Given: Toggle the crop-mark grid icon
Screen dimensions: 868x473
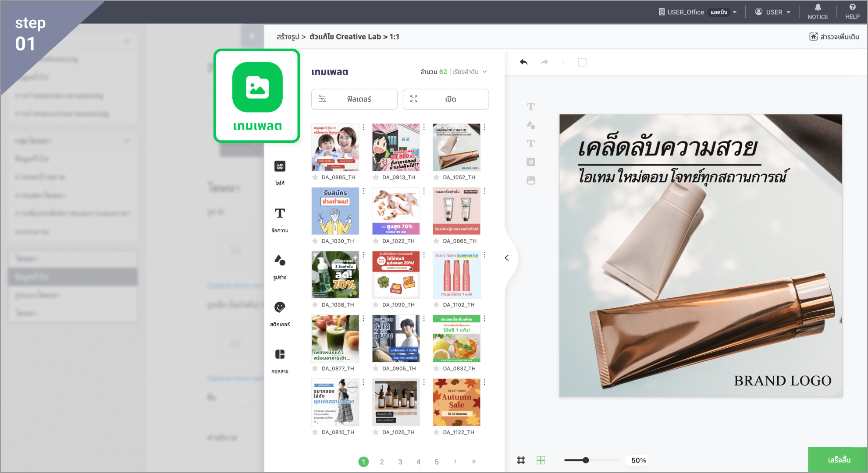Looking at the screenshot, I should pos(521,460).
